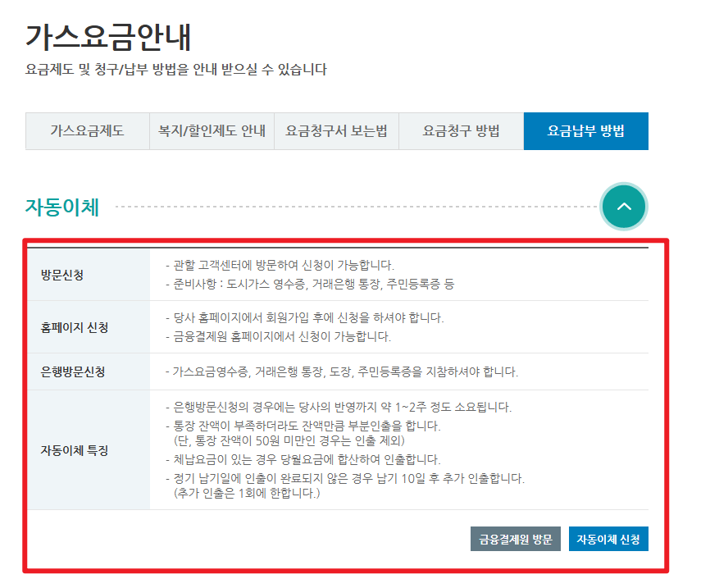
Task: Click the 금융결제원 방문 button
Action: [x=515, y=539]
